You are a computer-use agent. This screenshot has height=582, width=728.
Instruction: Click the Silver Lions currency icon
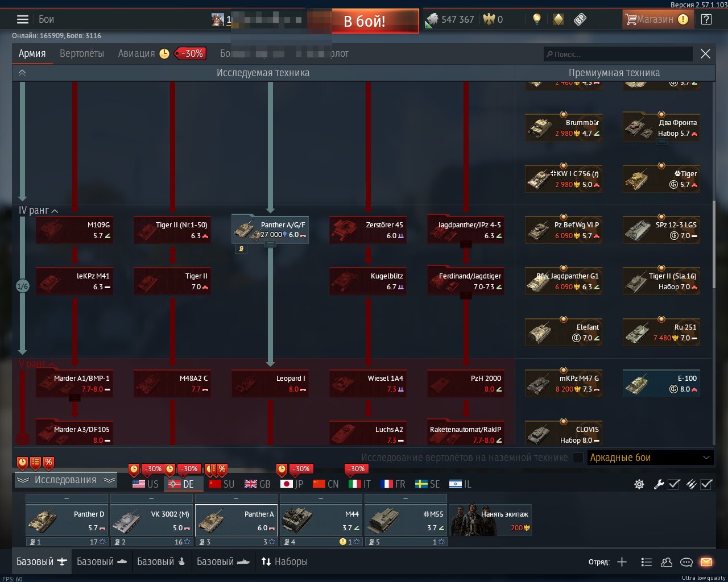coord(431,20)
